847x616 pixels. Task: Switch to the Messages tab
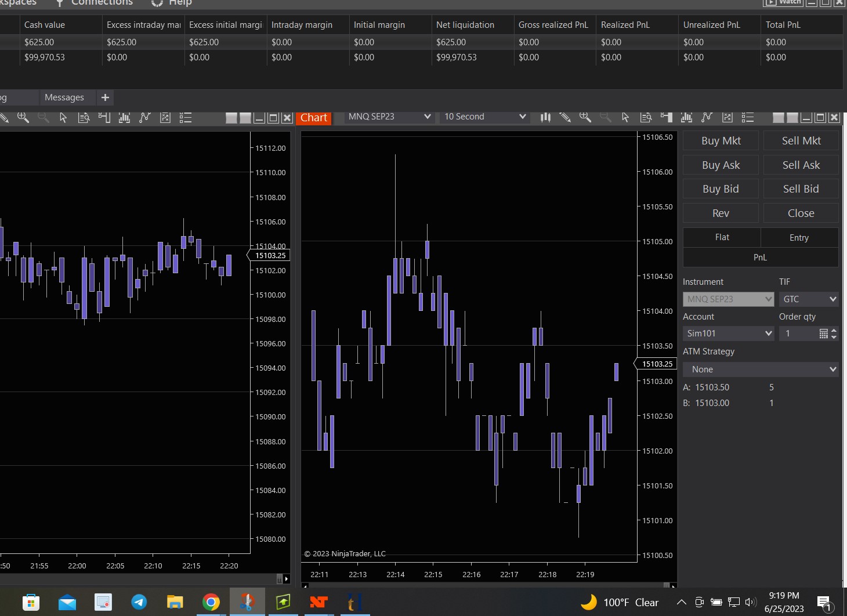(64, 97)
